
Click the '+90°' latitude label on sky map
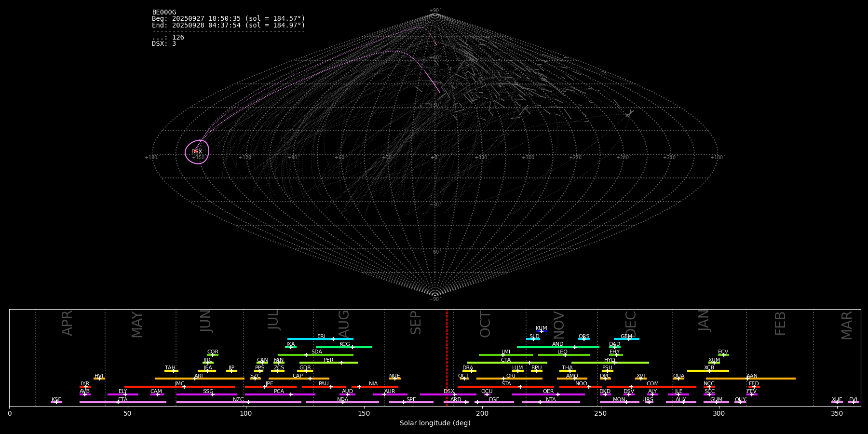(x=435, y=11)
